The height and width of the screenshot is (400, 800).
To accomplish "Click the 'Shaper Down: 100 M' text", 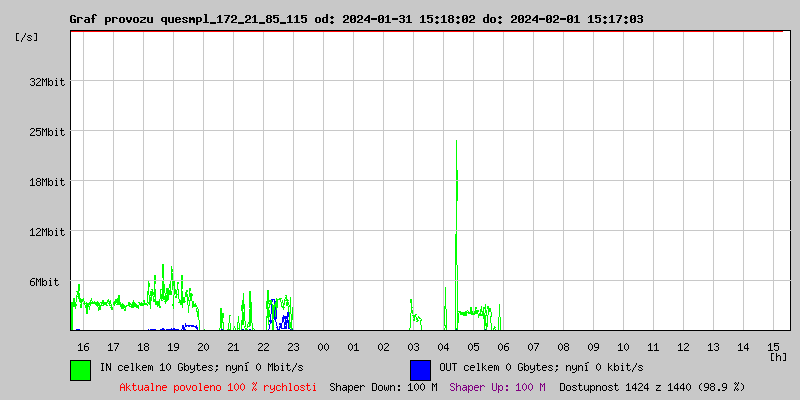I will coord(383,386).
